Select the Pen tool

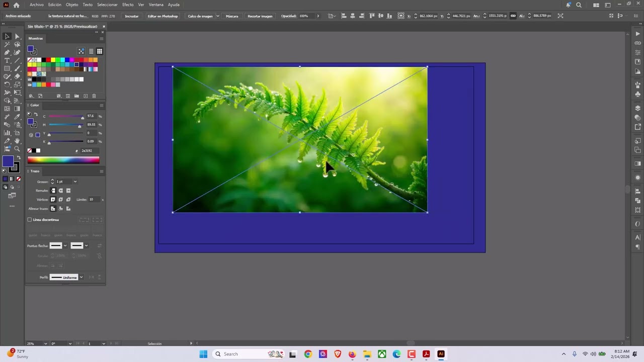(x=7, y=52)
